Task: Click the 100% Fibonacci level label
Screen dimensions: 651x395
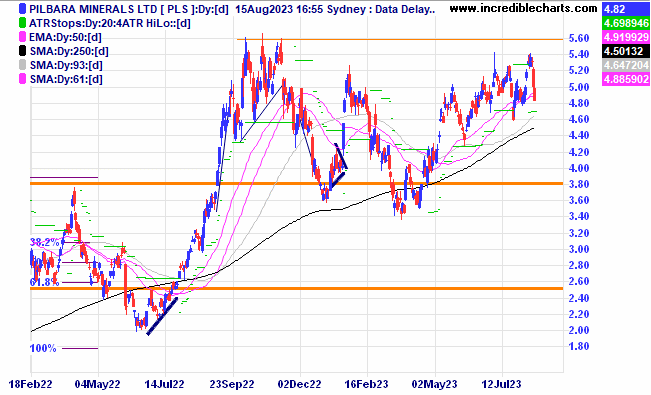Action: pyautogui.click(x=43, y=348)
